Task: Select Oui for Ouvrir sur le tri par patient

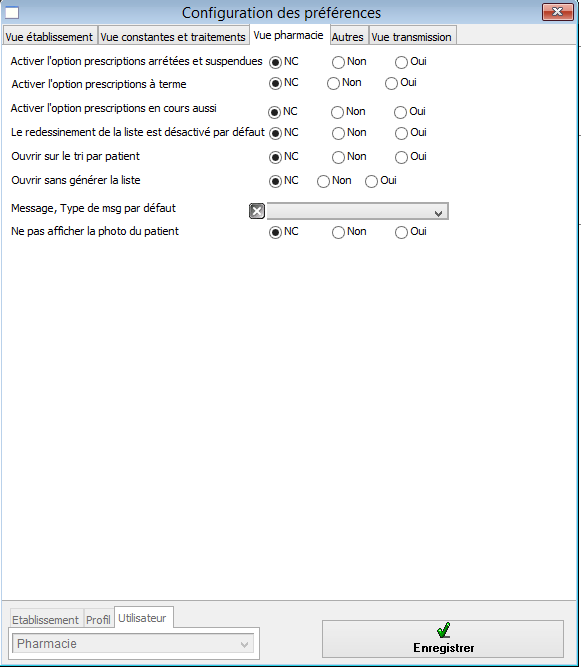Action: pyautogui.click(x=401, y=157)
